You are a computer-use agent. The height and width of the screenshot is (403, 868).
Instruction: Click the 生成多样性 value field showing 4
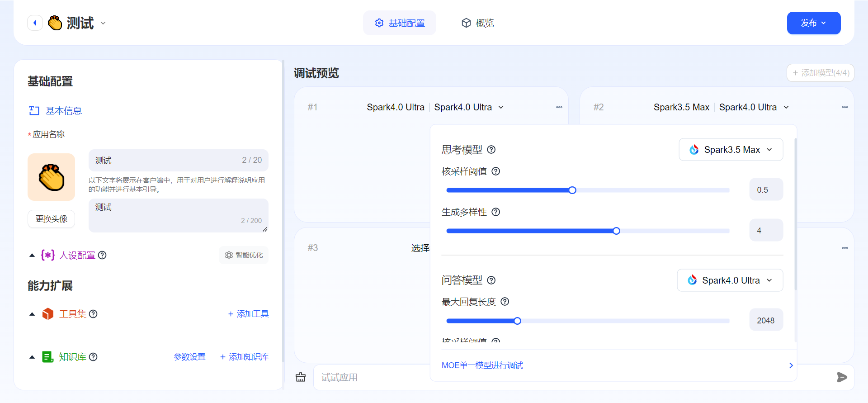[766, 230]
